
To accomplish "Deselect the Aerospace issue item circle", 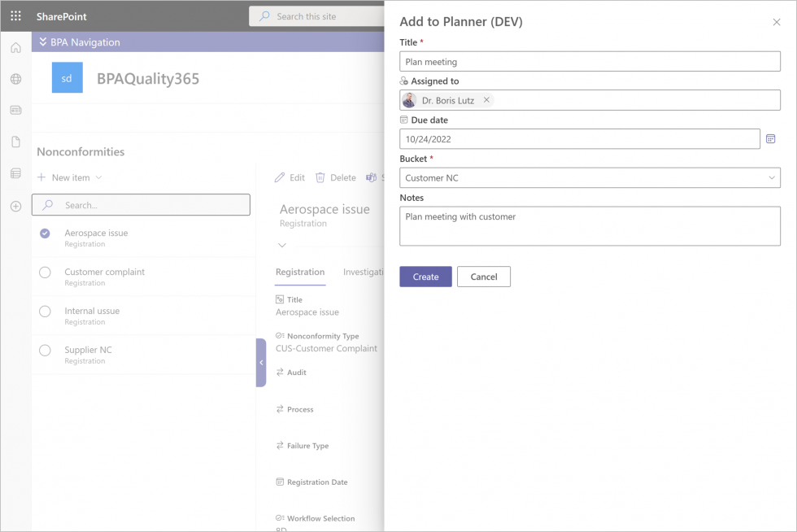I will tap(45, 233).
